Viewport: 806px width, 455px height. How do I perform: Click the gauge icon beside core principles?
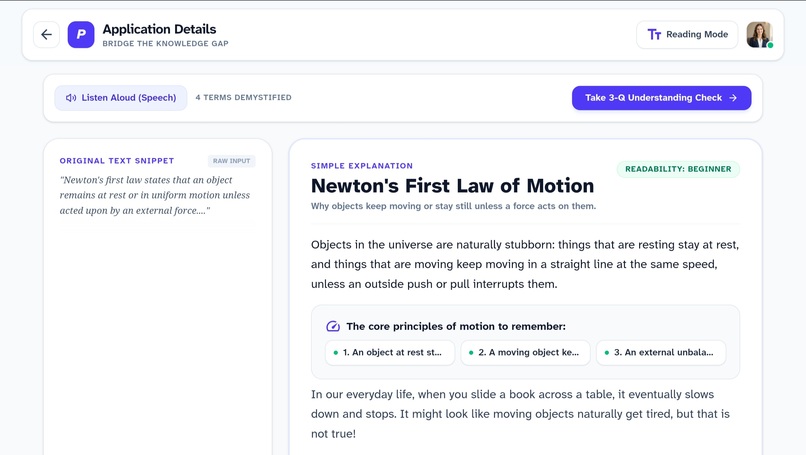coord(333,326)
